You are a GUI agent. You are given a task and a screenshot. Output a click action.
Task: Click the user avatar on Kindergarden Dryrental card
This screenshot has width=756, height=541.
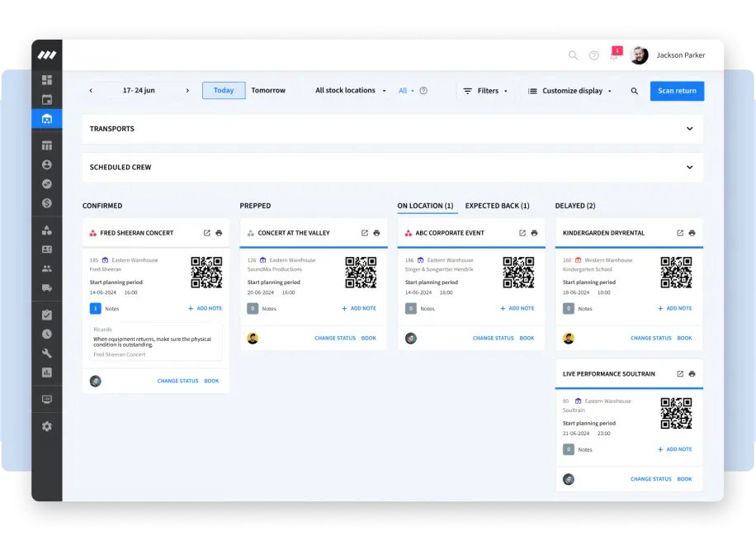(x=569, y=339)
